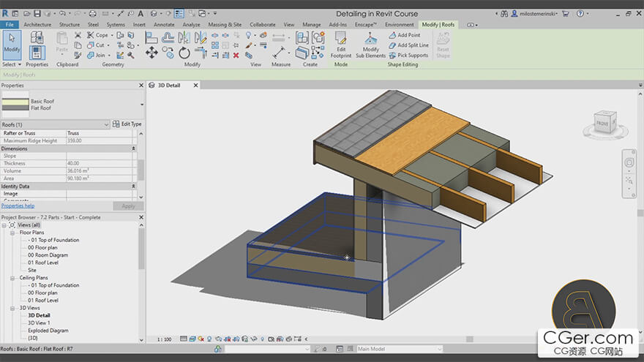The width and height of the screenshot is (644, 362).
Task: Click the ViewCube in 3D view
Action: (x=605, y=123)
